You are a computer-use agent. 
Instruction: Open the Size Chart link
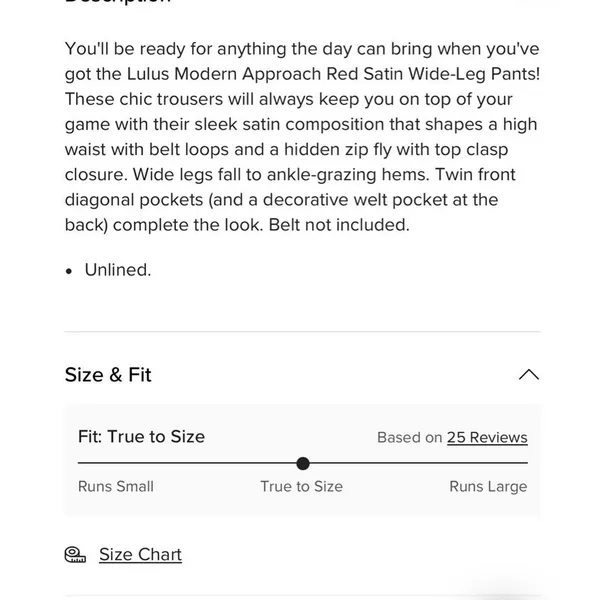pyautogui.click(x=140, y=554)
